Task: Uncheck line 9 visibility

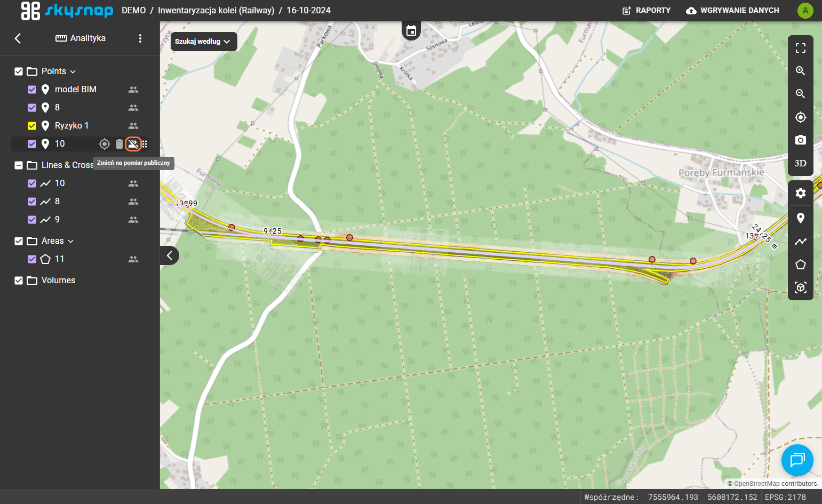Action: tap(32, 220)
